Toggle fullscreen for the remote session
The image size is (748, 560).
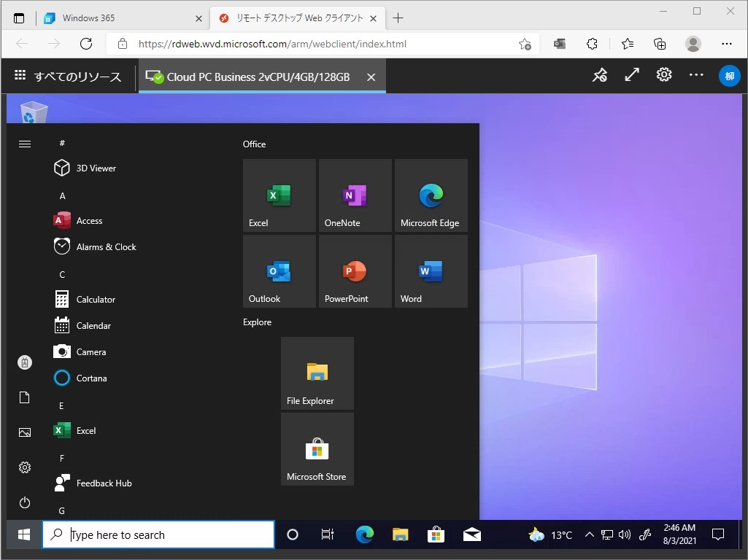coord(631,75)
